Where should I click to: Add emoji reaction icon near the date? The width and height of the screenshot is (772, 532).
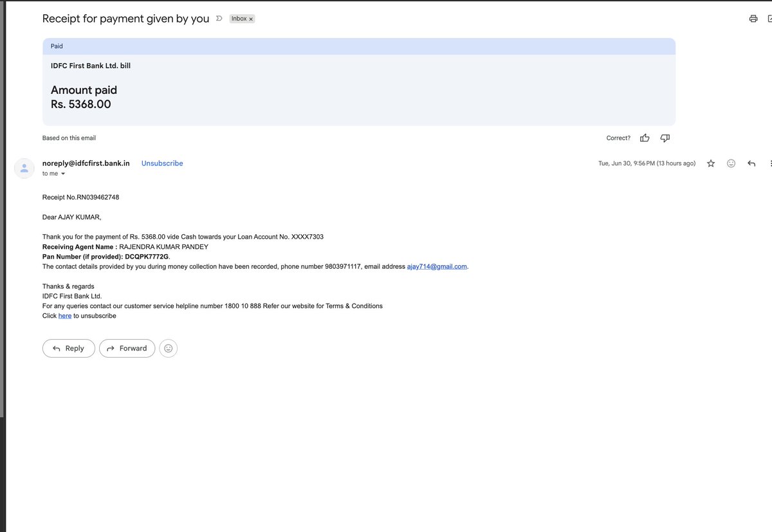[x=731, y=163]
